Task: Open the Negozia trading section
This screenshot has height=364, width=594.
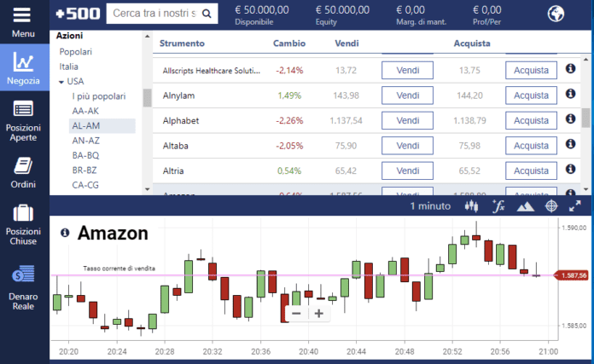Action: click(x=24, y=67)
